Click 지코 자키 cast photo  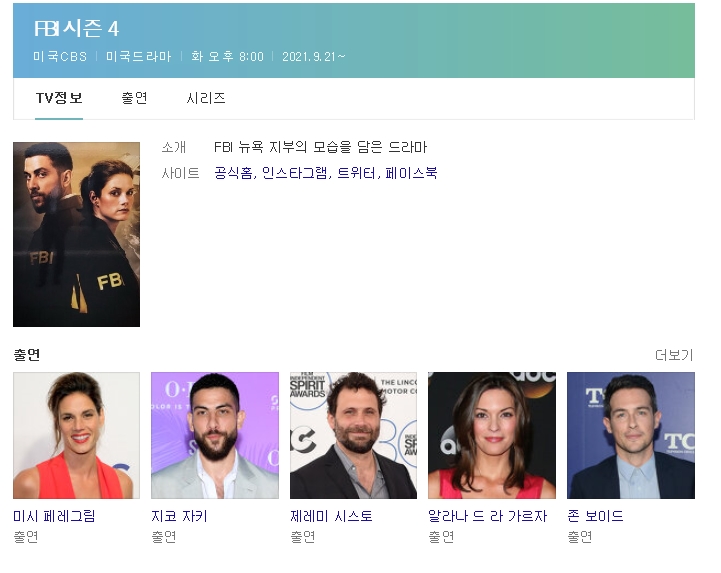(215, 435)
